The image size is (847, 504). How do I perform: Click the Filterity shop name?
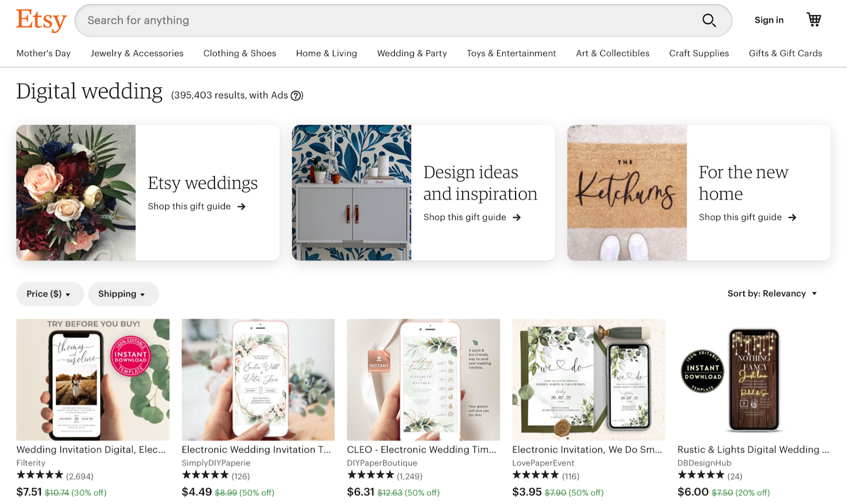click(x=31, y=463)
